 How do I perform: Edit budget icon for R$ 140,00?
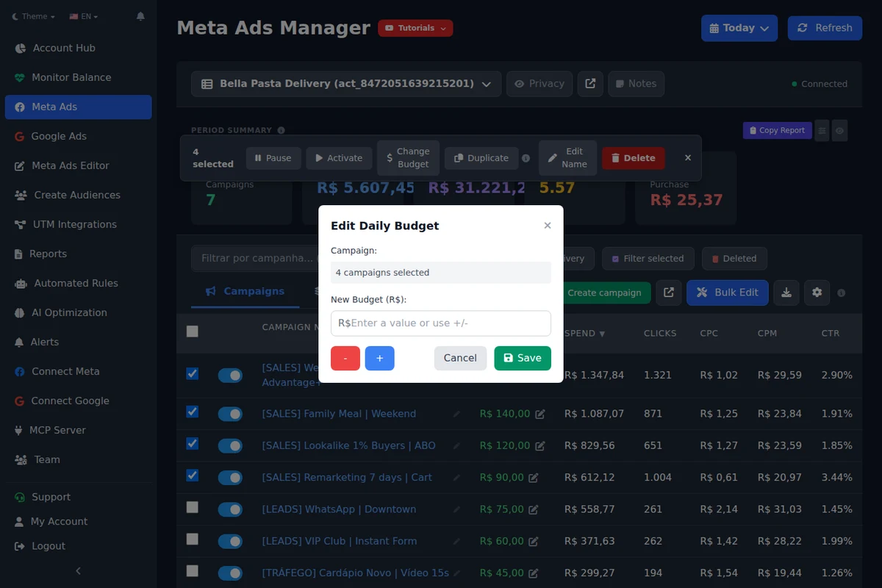(540, 414)
